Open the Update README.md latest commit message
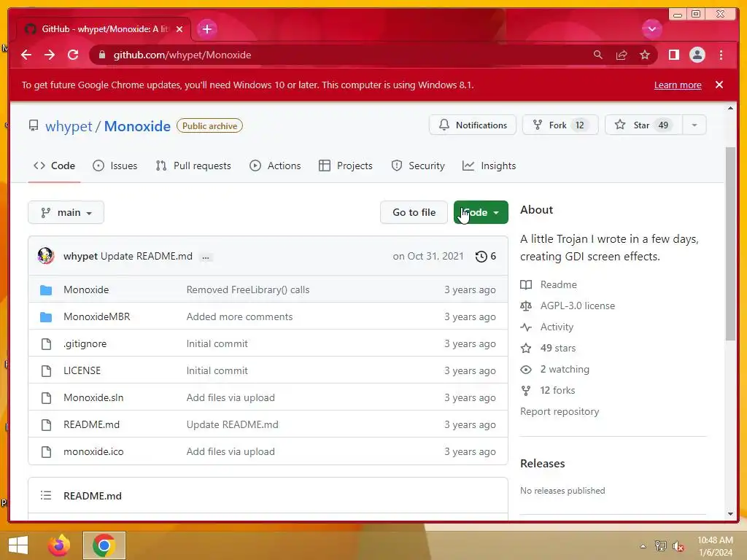This screenshot has height=560, width=747. pos(146,256)
